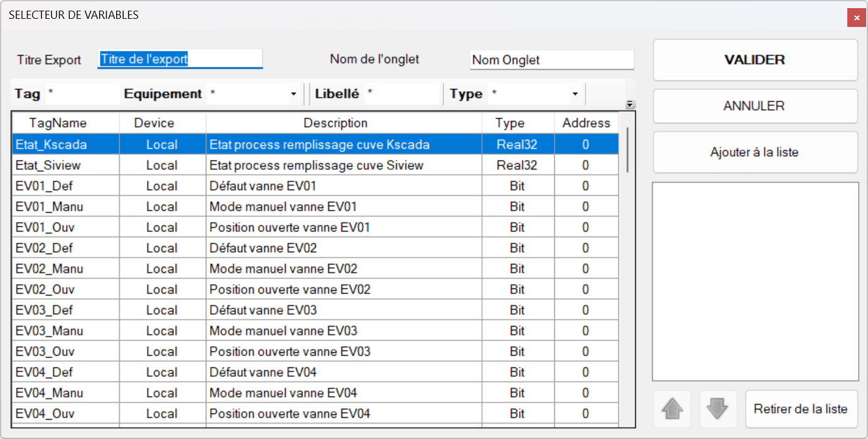Click the ANNULER button
Screen dimensions: 868x439
[x=754, y=105]
